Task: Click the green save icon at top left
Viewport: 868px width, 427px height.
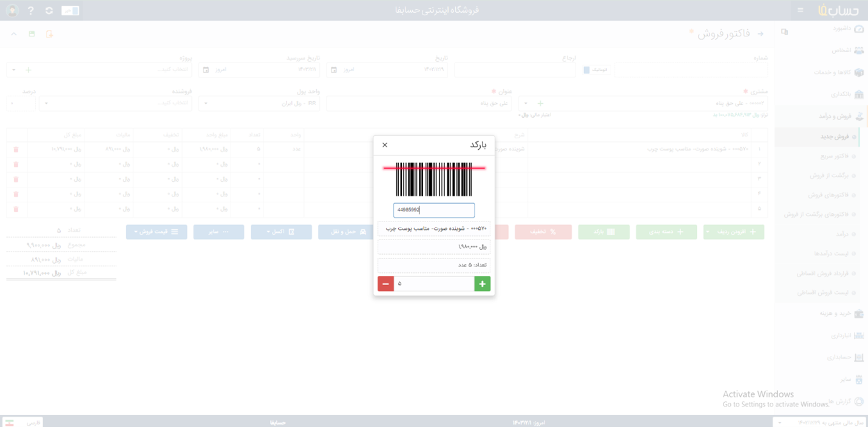Action: pos(32,34)
